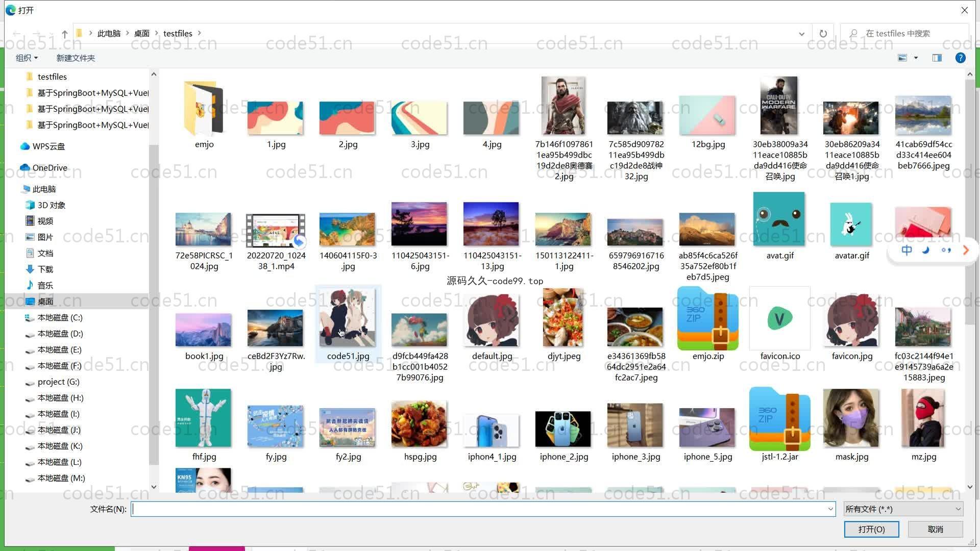Screen dimensions: 980x551
Task: Click 此电脑 in the breadcrumb path
Action: pos(109,34)
